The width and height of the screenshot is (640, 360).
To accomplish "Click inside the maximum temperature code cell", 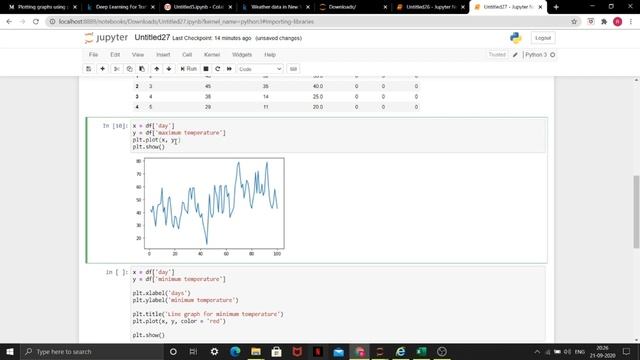I will [x=338, y=136].
